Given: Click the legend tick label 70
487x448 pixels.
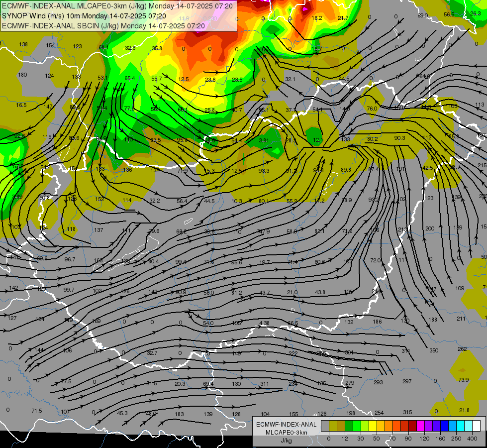Looking at the screenshot, I should coord(392,439).
